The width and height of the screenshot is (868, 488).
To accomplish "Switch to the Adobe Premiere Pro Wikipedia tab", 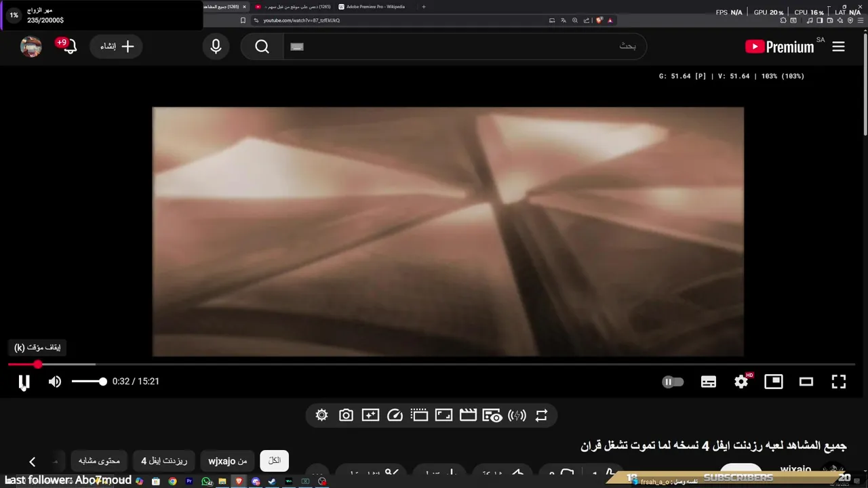I will coord(376,7).
